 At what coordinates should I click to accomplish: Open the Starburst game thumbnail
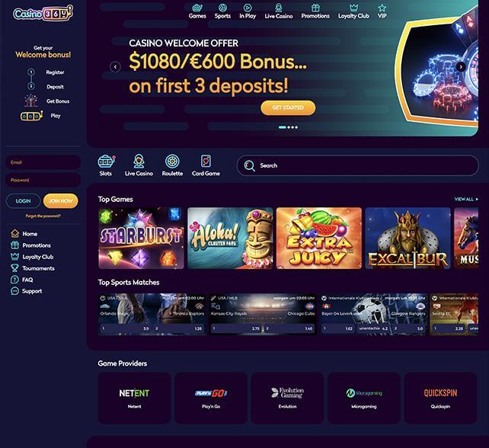(x=141, y=238)
